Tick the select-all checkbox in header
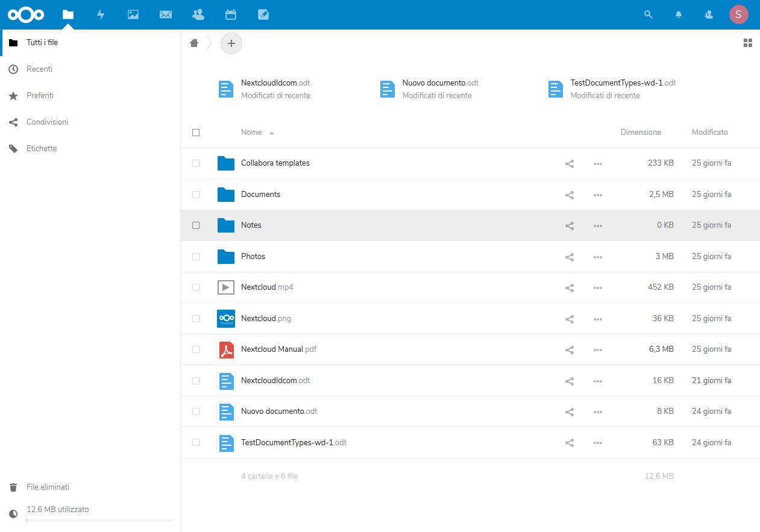760x532 pixels. pos(196,133)
